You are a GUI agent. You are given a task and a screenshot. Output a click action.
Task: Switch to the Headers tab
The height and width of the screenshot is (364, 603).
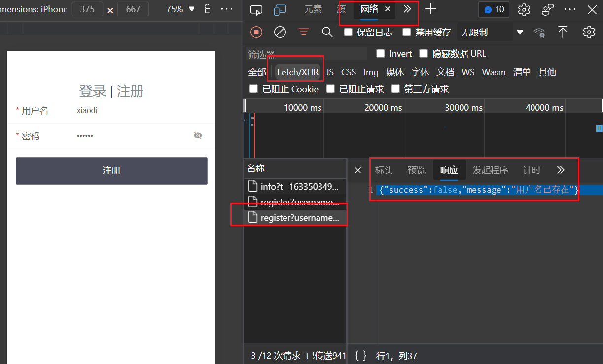coord(384,170)
